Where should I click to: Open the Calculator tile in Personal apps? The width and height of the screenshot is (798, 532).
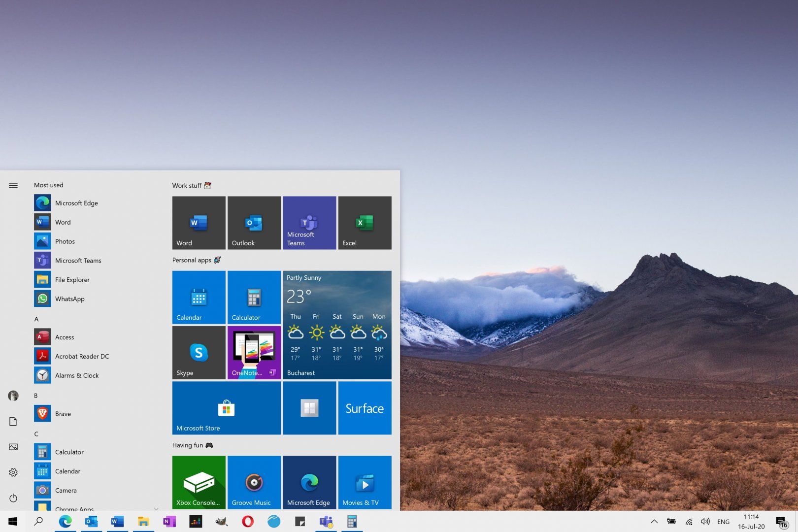click(x=254, y=297)
